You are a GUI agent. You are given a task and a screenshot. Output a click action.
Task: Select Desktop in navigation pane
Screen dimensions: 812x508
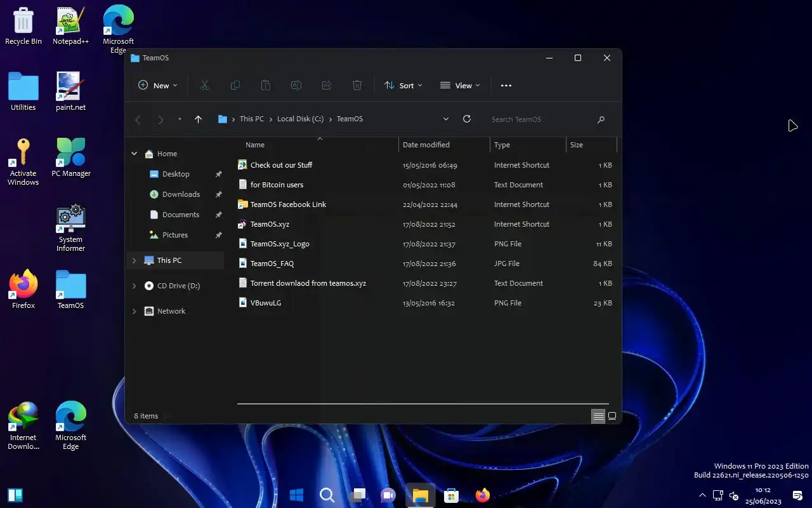(x=176, y=174)
